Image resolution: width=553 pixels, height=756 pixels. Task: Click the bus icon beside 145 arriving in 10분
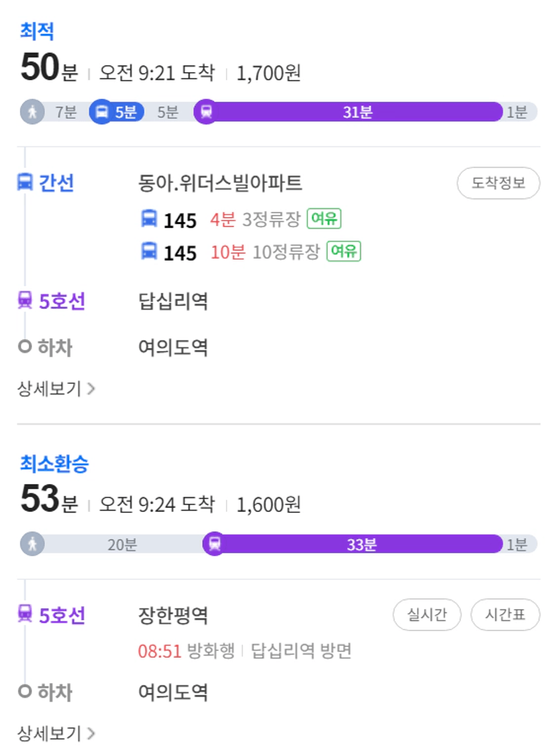click(x=149, y=251)
